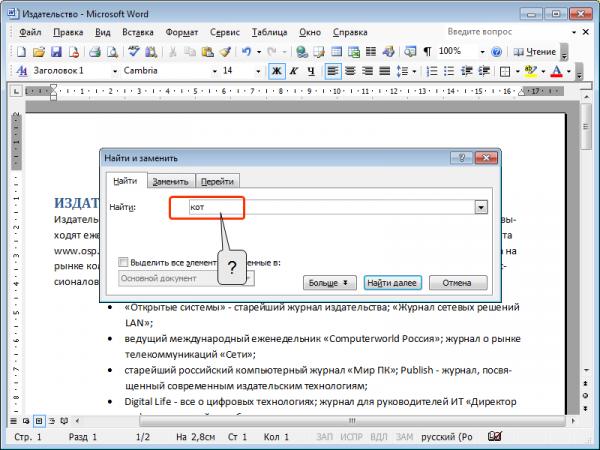Open the Файл menu
Image resolution: width=600 pixels, height=450 pixels.
click(x=30, y=33)
